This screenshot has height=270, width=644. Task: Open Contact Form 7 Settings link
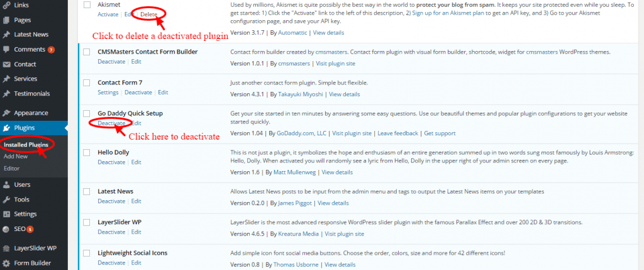coord(108,93)
